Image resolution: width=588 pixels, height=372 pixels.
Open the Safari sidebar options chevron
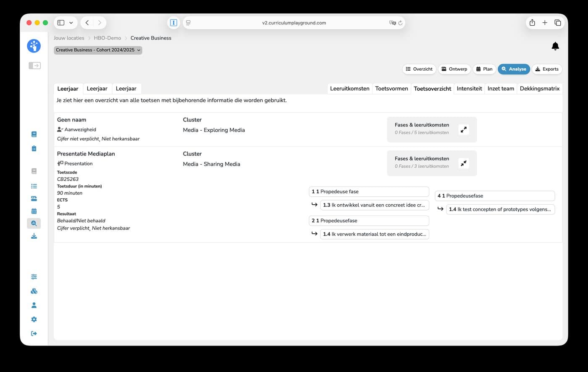pos(71,23)
